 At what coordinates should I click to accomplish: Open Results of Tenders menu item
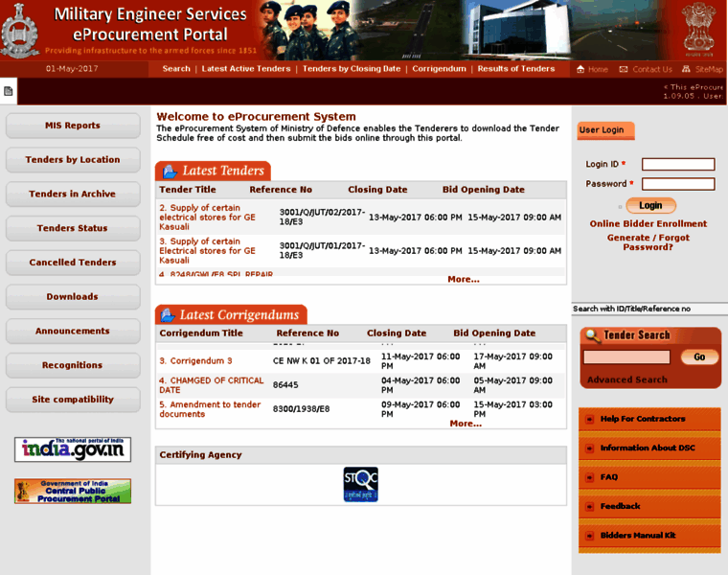coord(516,69)
